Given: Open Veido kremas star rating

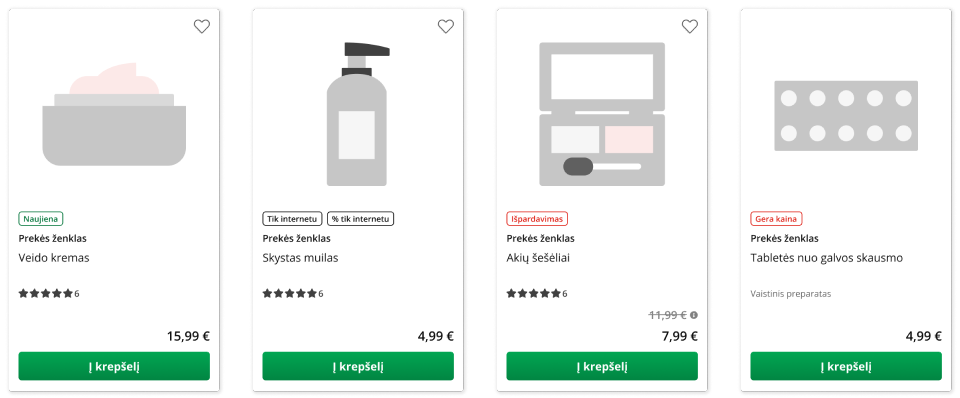Looking at the screenshot, I should [x=49, y=293].
